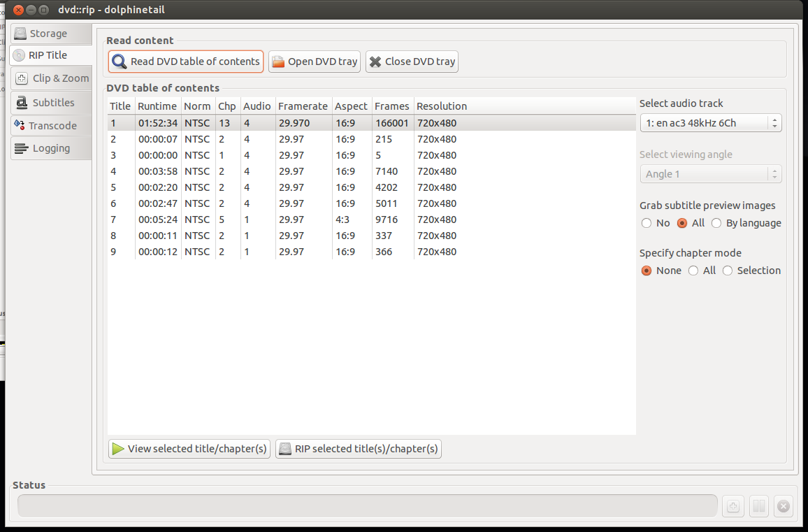Click the X icon on Close DVD tray
The height and width of the screenshot is (532, 808).
click(375, 62)
